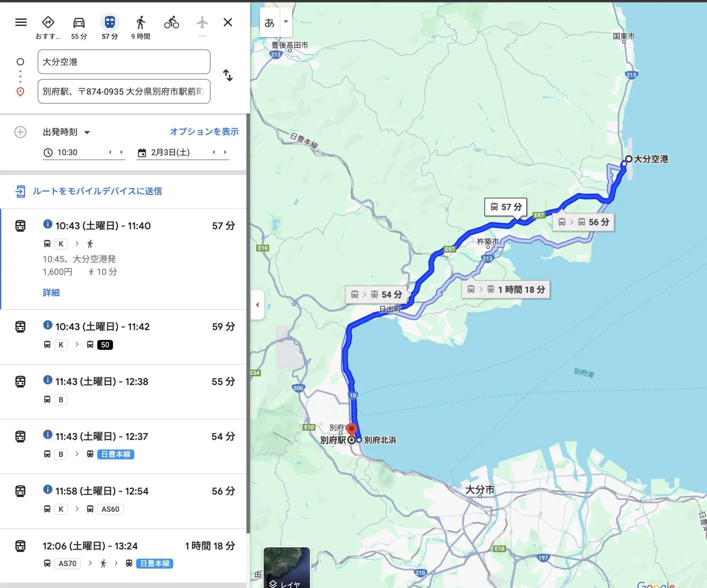Image resolution: width=707 pixels, height=588 pixels.
Task: Open the 出発時刻 departure time dropdown
Action: click(x=65, y=132)
